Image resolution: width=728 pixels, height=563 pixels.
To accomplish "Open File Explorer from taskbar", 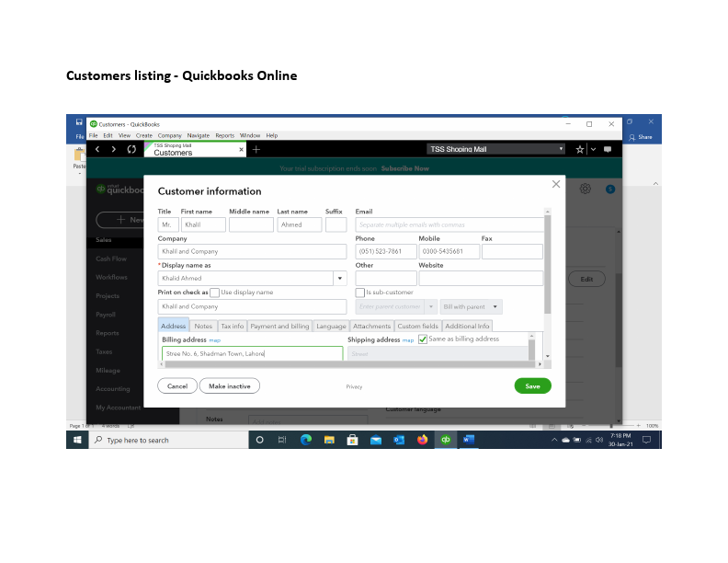I will [x=329, y=440].
